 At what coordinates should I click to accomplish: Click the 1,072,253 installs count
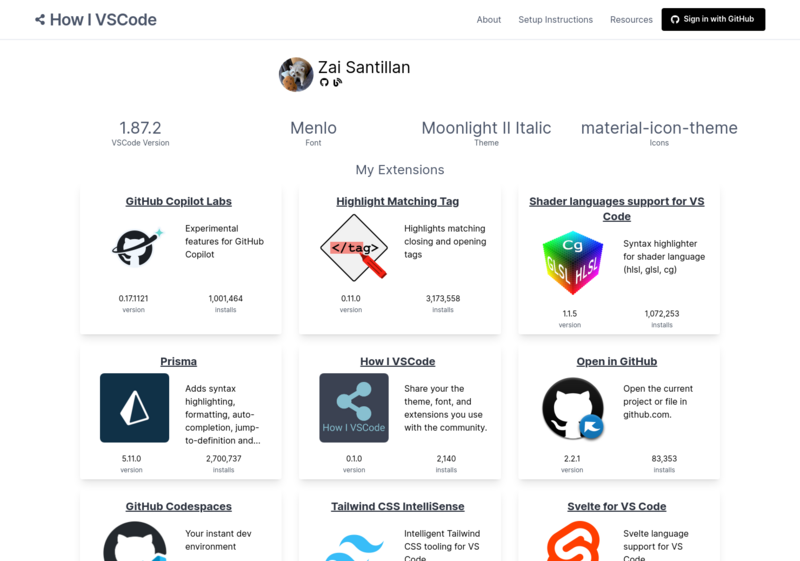pos(662,314)
